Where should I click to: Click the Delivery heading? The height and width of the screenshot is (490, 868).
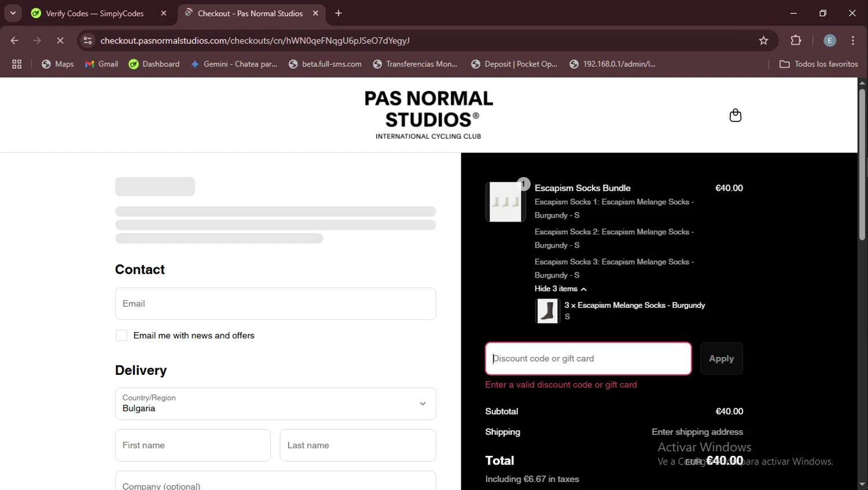[x=141, y=370]
